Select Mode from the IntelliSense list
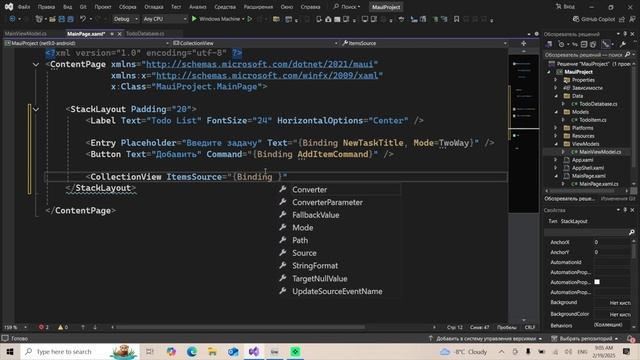The height and width of the screenshot is (360, 640). click(x=302, y=228)
